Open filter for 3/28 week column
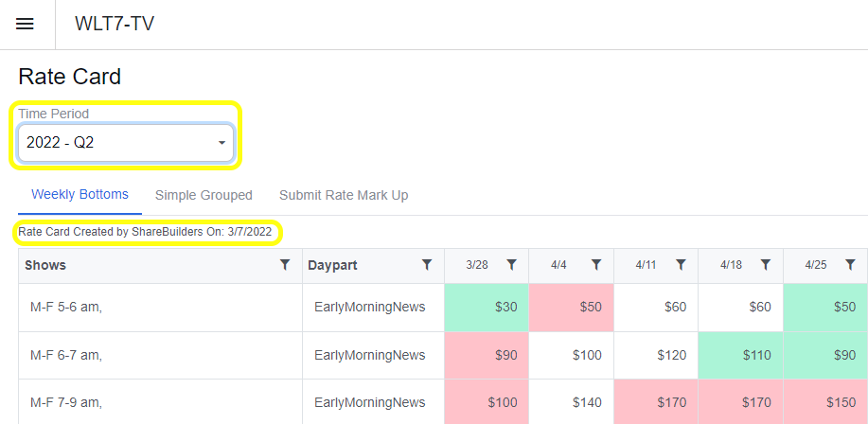 pyautogui.click(x=511, y=265)
